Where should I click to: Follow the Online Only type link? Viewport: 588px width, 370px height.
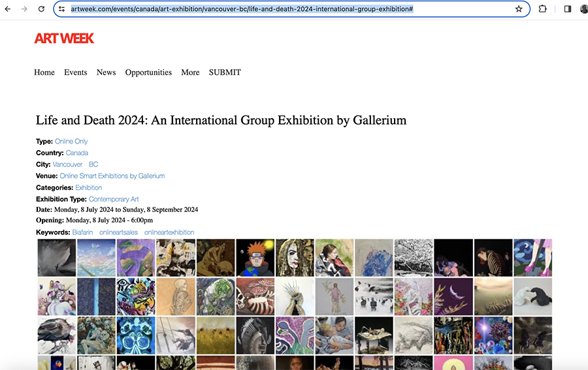(x=71, y=141)
